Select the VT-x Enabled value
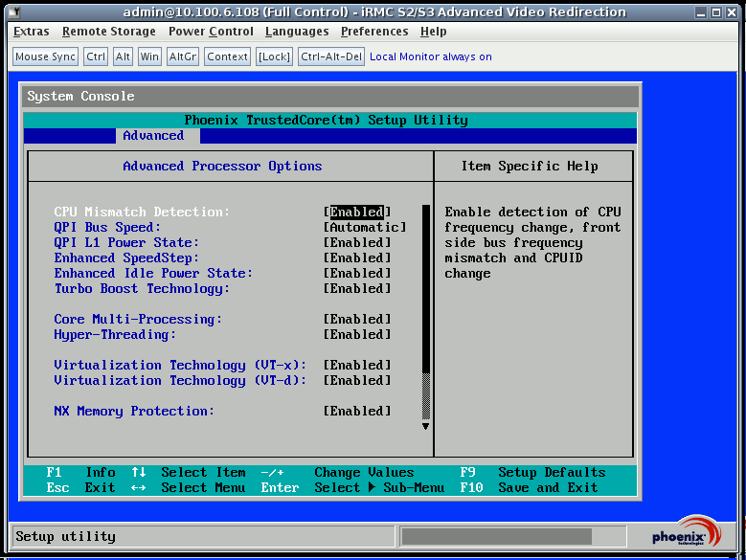Screen dimensions: 746x560 click(x=357, y=365)
